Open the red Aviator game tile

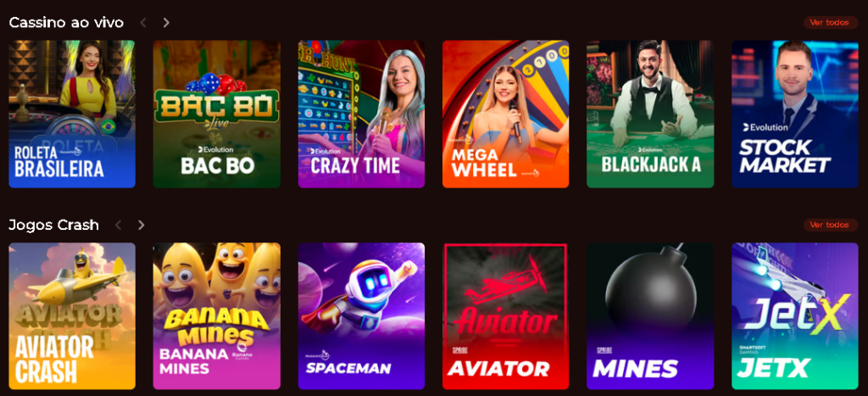pyautogui.click(x=506, y=316)
